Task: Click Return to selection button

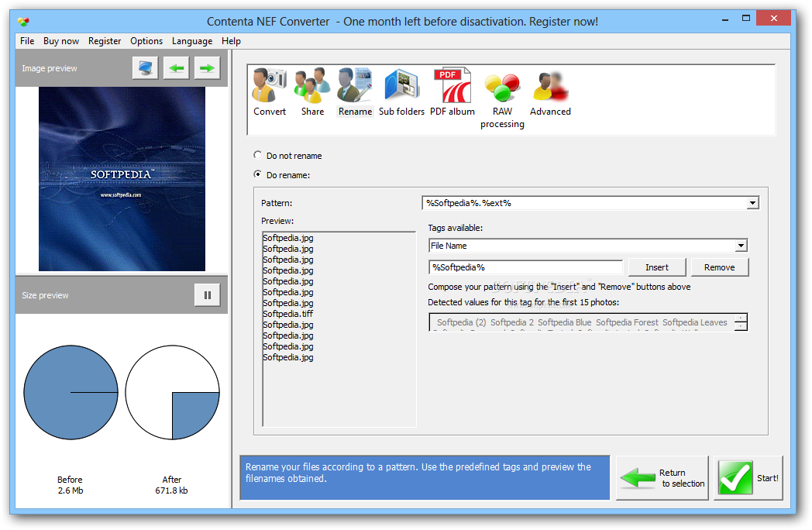Action: (662, 477)
